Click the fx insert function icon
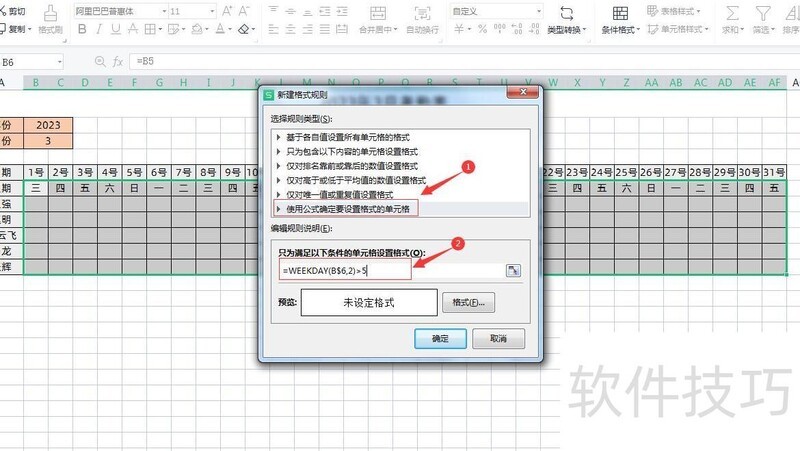800x451 pixels. (118, 62)
